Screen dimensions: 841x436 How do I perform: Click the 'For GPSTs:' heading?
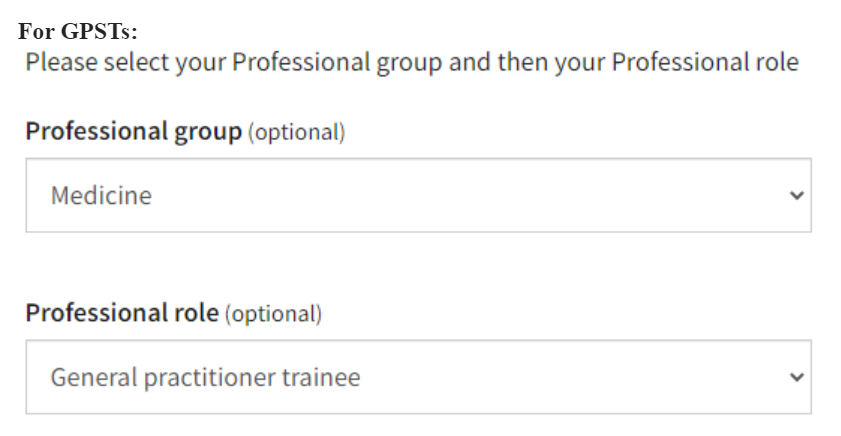coord(77,31)
